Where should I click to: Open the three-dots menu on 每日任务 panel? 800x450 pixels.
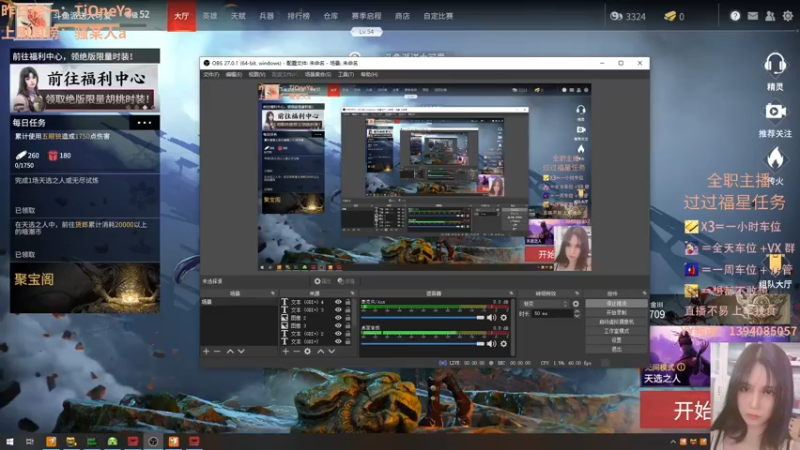144,123
